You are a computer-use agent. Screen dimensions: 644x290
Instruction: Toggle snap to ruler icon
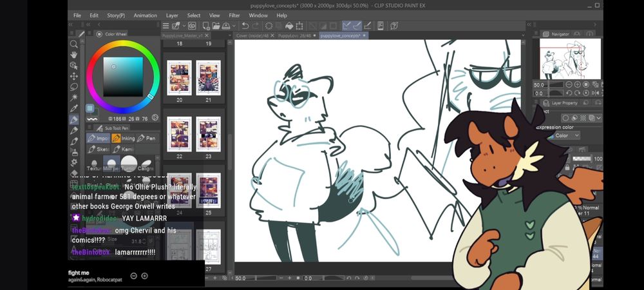tap(346, 26)
